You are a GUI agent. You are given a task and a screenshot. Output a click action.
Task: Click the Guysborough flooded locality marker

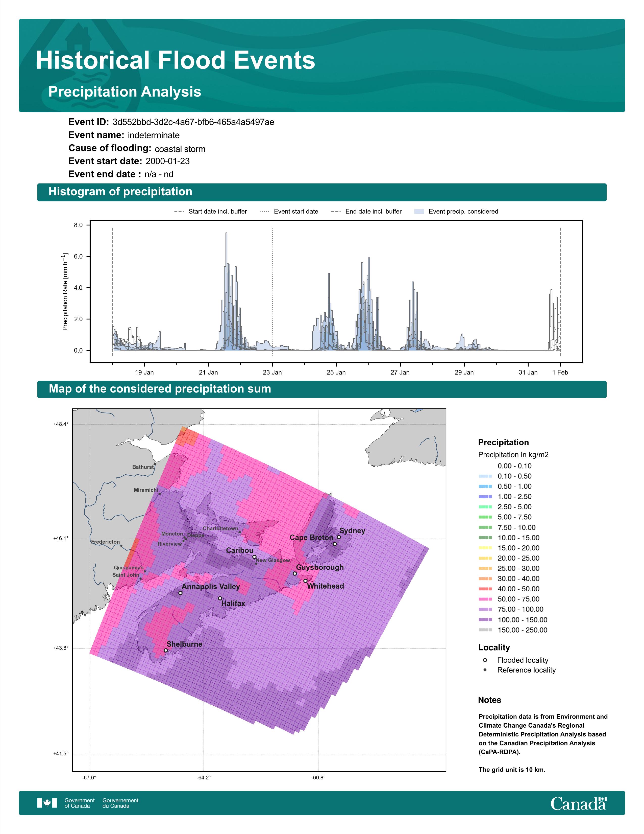(295, 574)
